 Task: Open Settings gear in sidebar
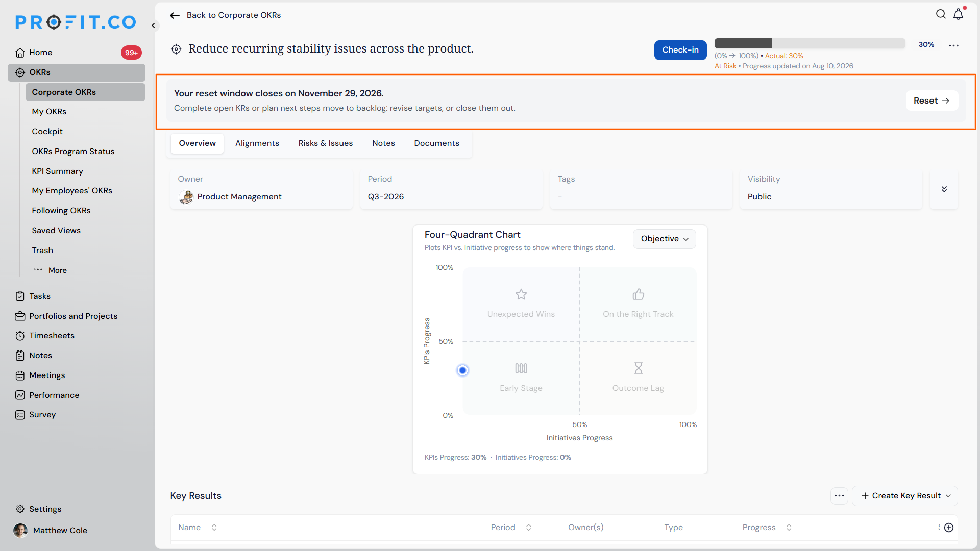[20, 509]
